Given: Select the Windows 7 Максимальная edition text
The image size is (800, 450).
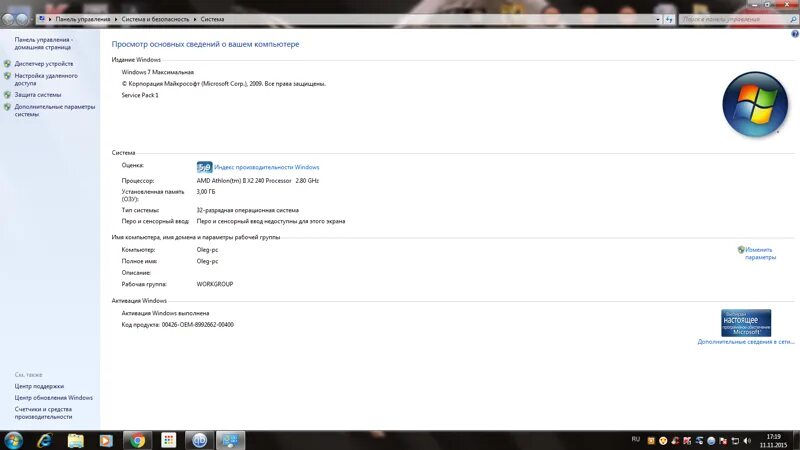Looking at the screenshot, I should (158, 72).
